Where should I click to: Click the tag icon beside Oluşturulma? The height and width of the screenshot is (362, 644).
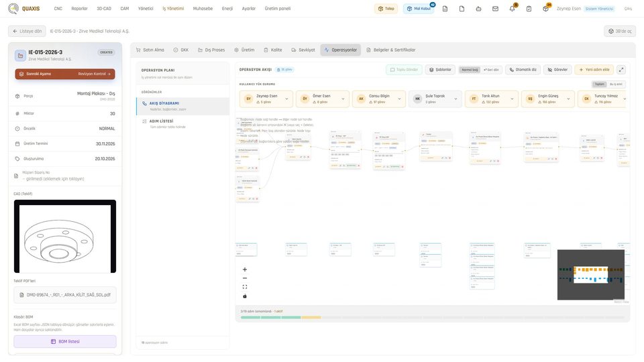click(17, 159)
